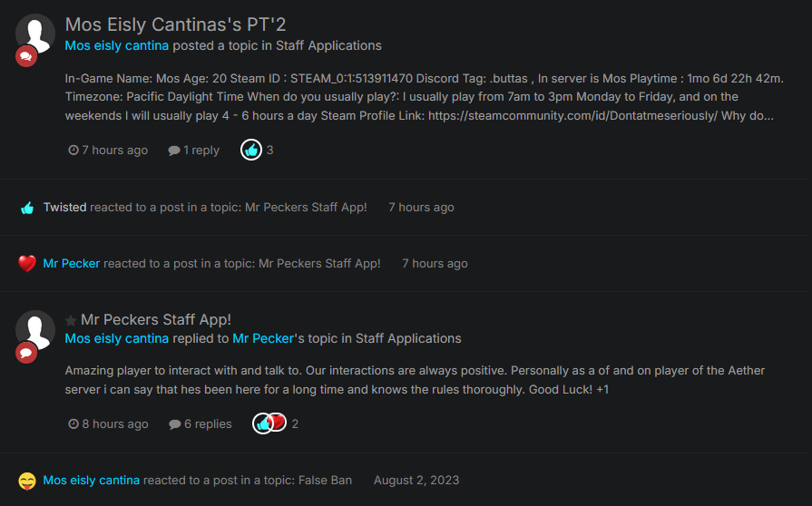Open Staff Applications from the PT'2 post line
The width and height of the screenshot is (812, 506).
point(328,45)
